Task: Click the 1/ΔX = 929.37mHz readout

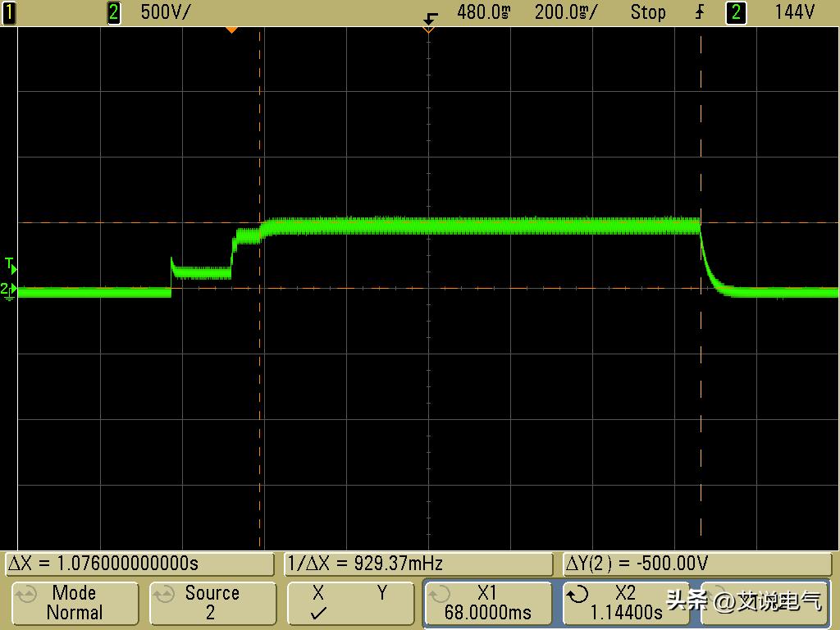Action: (x=418, y=564)
